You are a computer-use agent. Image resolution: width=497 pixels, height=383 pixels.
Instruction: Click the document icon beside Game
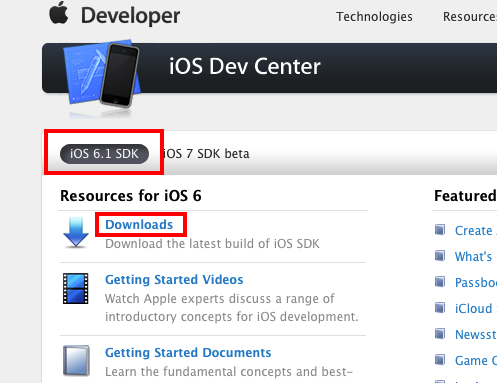pyautogui.click(x=440, y=360)
